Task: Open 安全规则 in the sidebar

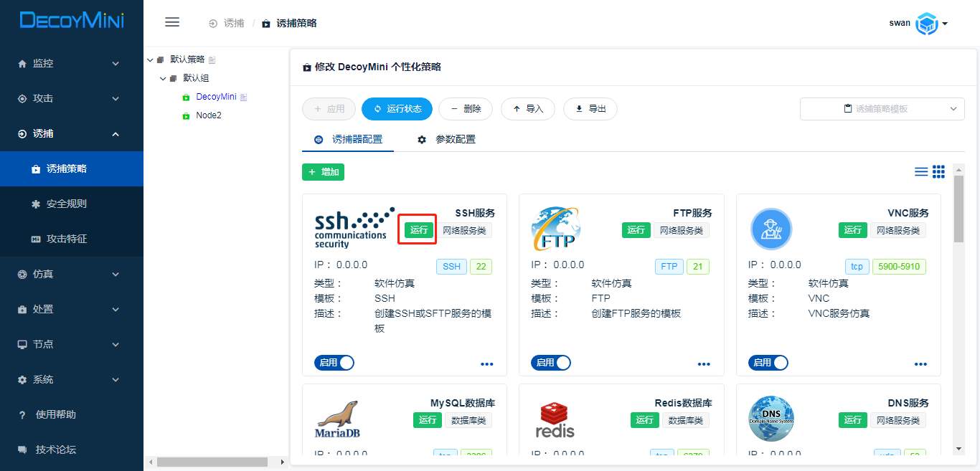Action: click(x=66, y=204)
